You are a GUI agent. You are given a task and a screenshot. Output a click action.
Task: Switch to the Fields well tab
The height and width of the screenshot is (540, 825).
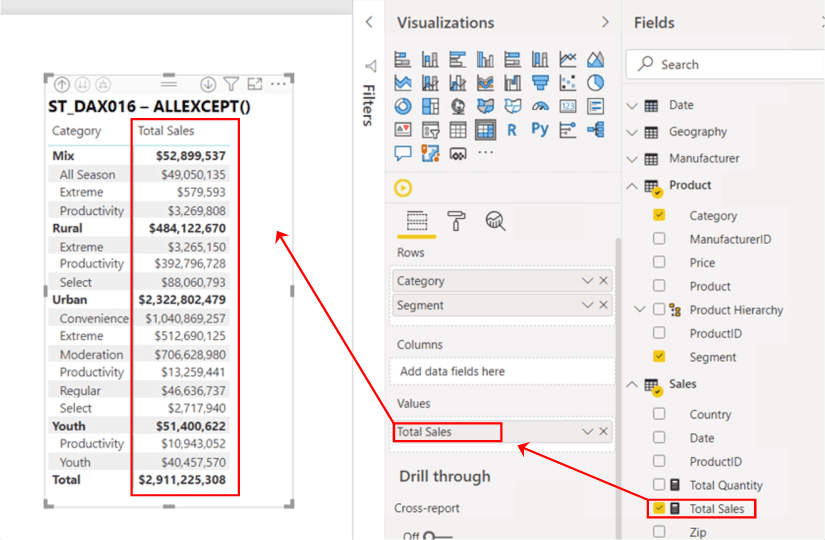click(417, 221)
